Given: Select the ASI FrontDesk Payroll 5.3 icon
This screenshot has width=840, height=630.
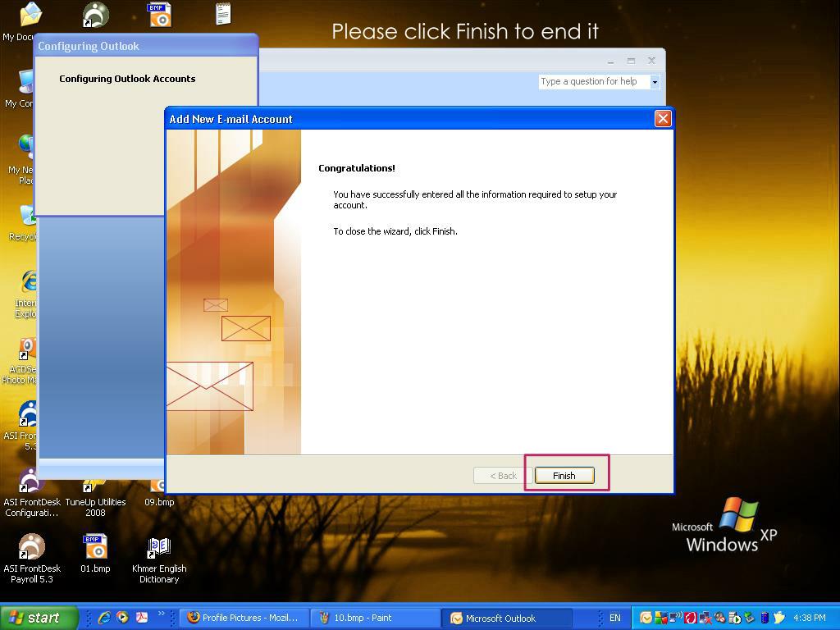Looking at the screenshot, I should (x=32, y=546).
